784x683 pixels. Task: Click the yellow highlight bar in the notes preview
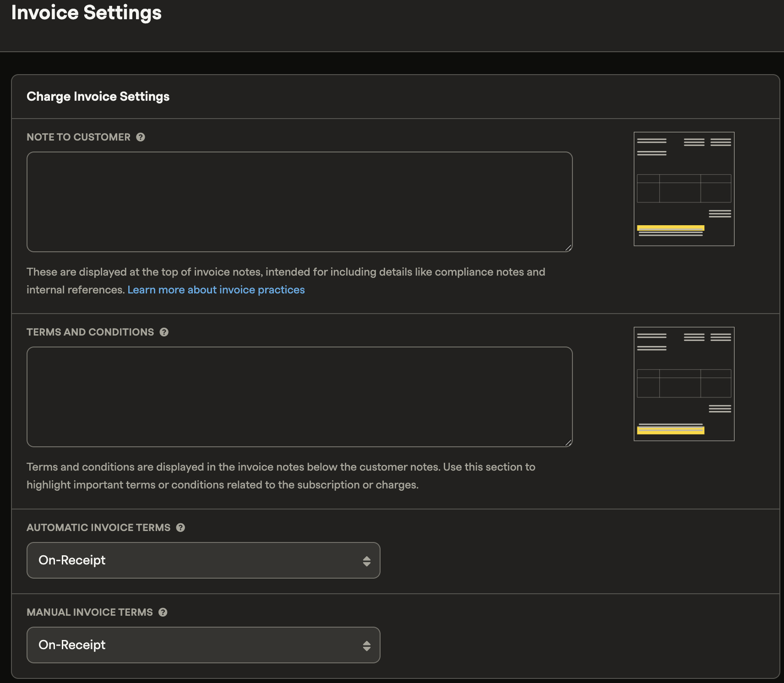(x=670, y=228)
